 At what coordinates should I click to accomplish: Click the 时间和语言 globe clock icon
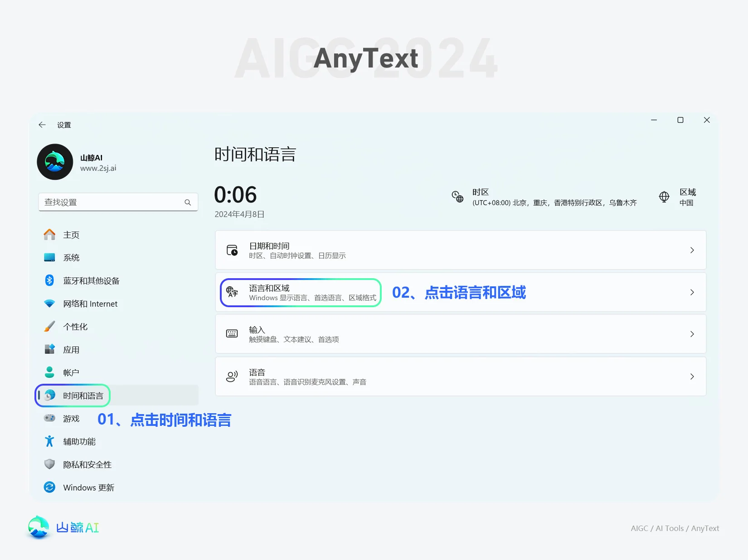point(50,396)
